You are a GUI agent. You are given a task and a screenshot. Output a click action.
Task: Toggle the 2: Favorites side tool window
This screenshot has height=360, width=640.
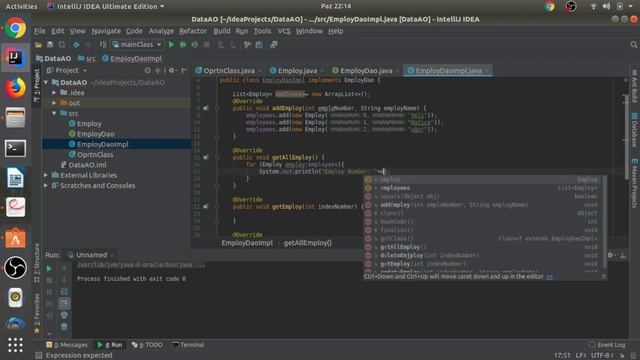click(37, 313)
